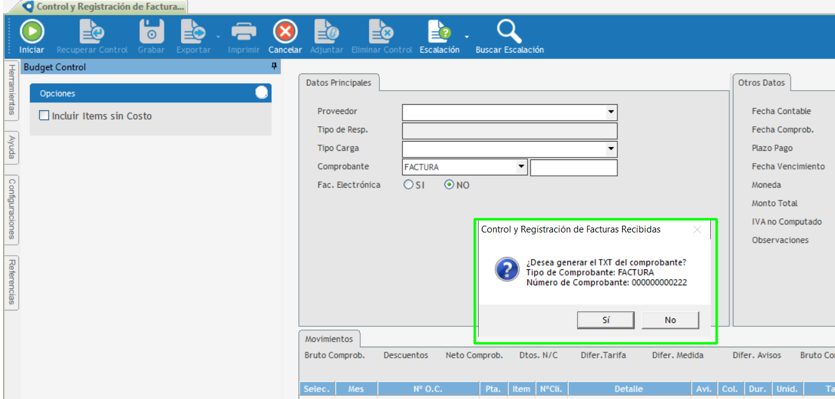
Task: Click the Tipo de Resp. field
Action: (x=510, y=131)
